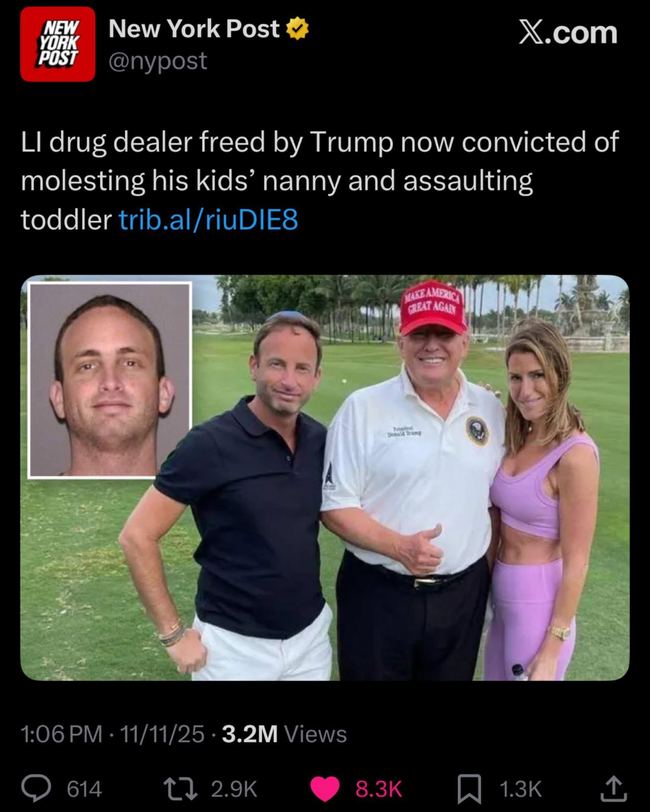Click the 2.9K reposts count
This screenshot has width=650, height=812.
pos(234,789)
